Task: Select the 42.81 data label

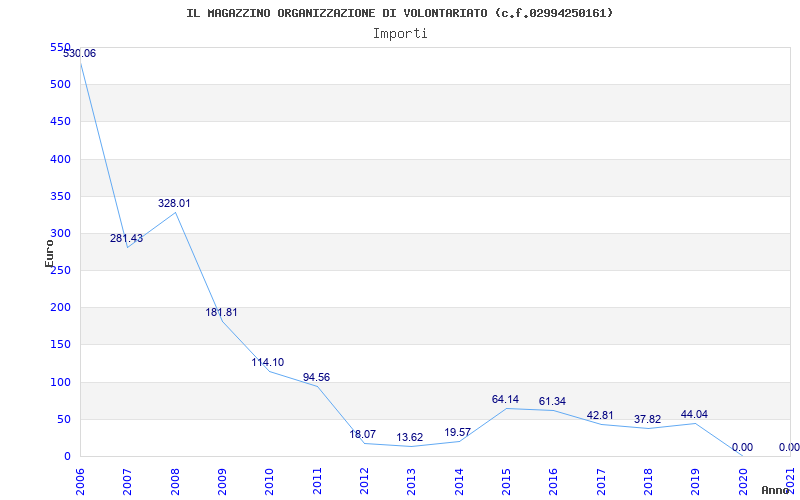Action: tap(600, 415)
